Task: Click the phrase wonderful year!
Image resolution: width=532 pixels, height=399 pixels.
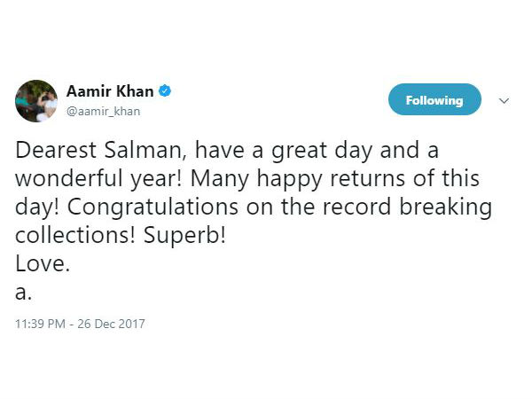Action: (98, 178)
